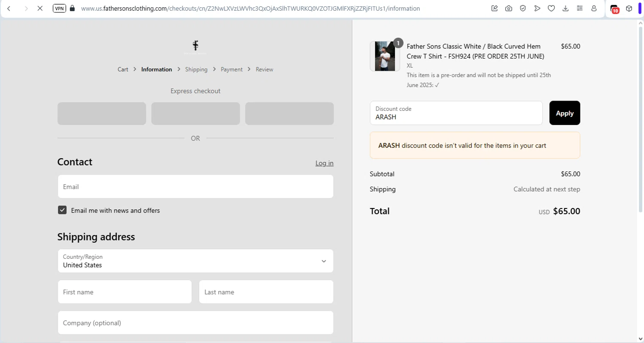
Task: Open the pinboard edit icon
Action: pos(495,8)
